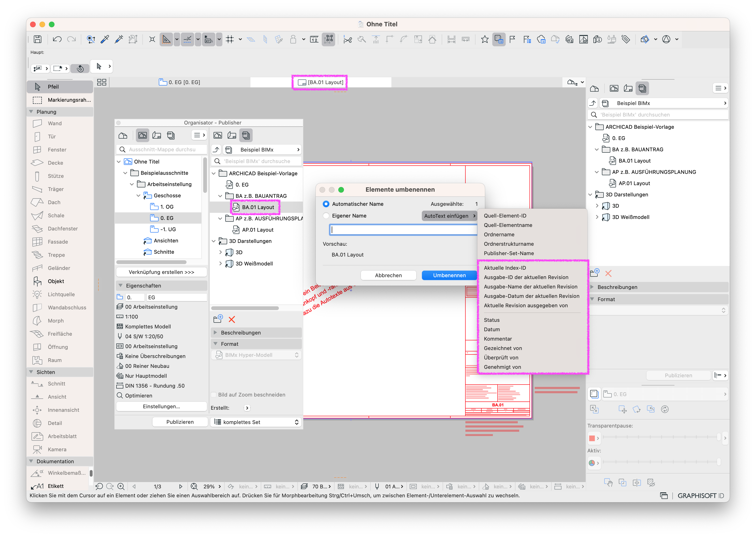Select AP.01 Layout in Organisator tree
Viewport: 756px width, 537px height.
pyautogui.click(x=258, y=230)
